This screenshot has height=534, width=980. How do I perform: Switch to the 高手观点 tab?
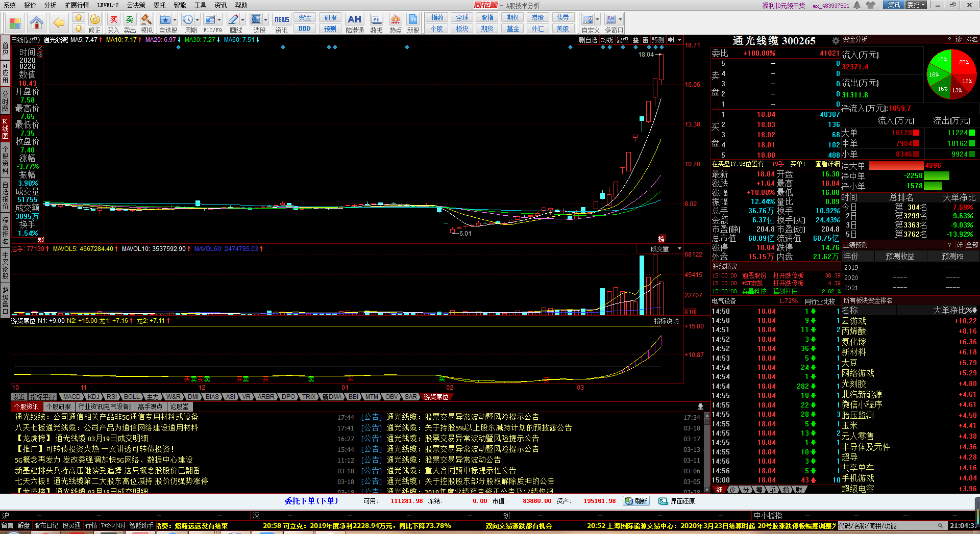click(150, 406)
